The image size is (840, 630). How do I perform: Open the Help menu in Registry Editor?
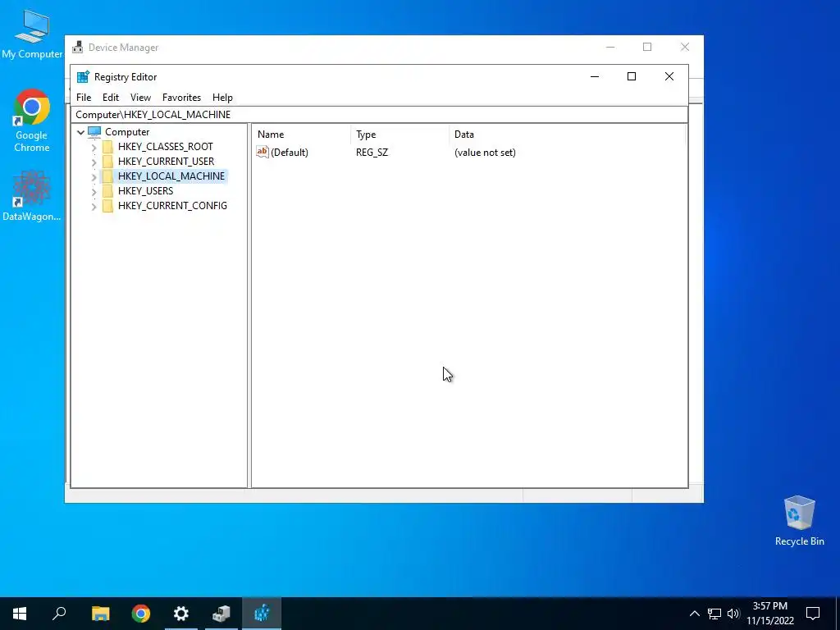point(222,98)
